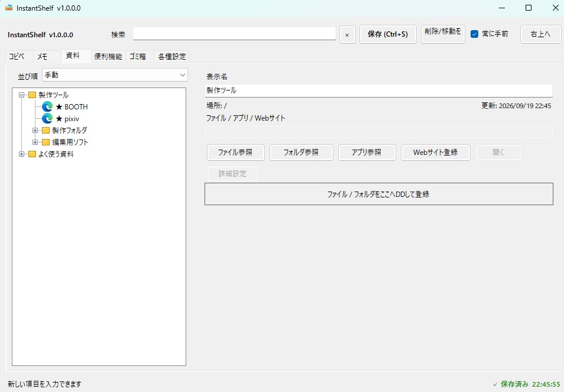
Task: Click into the 検索 search field
Action: click(x=234, y=34)
